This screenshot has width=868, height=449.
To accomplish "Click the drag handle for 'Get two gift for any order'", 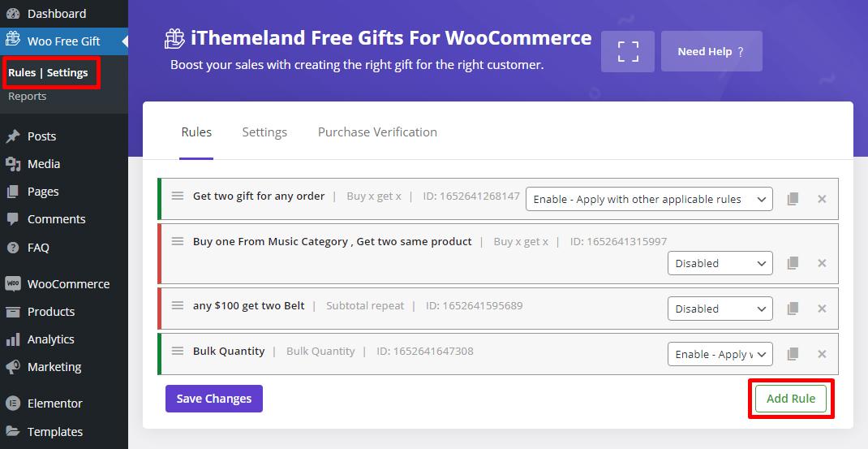I will pyautogui.click(x=177, y=196).
